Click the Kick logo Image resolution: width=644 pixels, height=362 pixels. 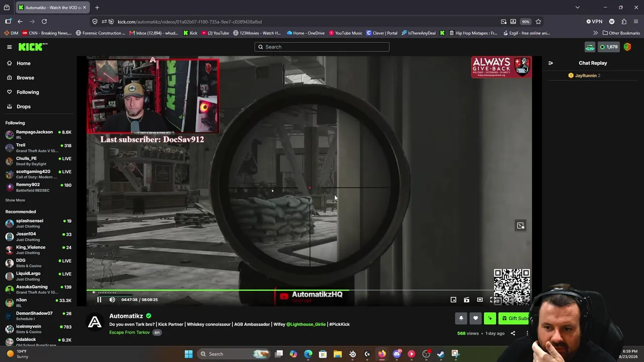33,47
